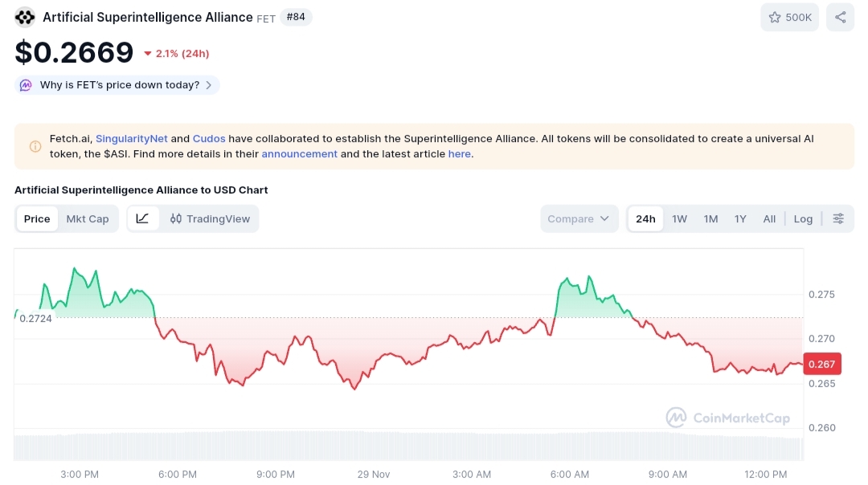
Task: Select the 24h time range
Action: coord(645,219)
